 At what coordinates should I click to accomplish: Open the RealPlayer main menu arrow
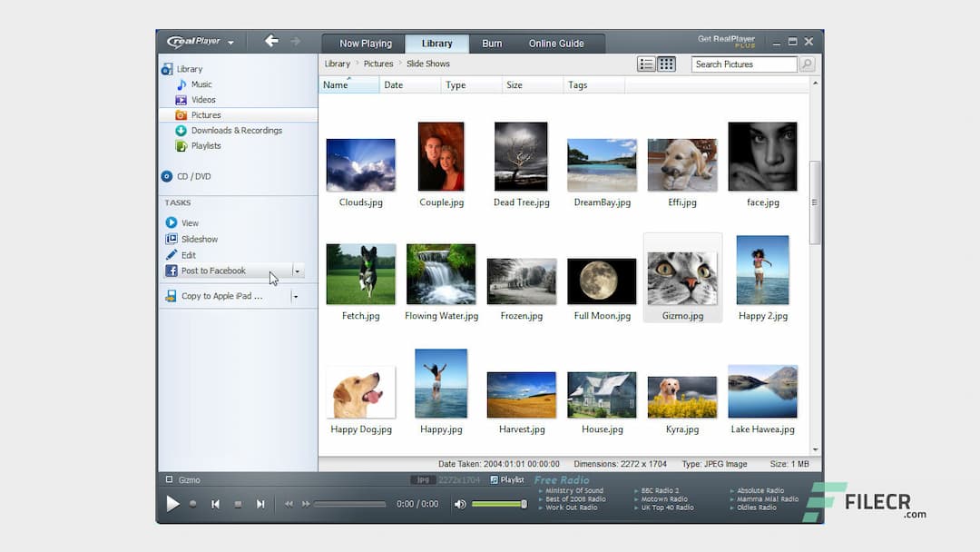click(230, 42)
